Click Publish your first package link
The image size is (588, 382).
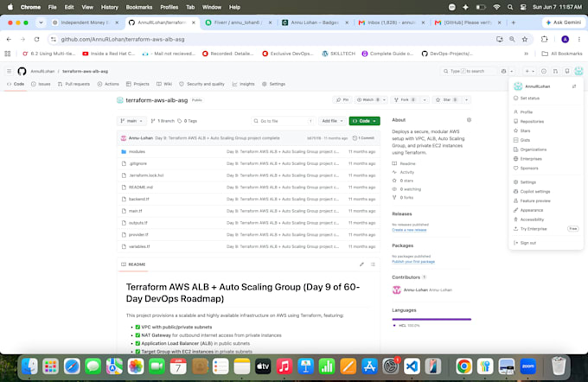[x=413, y=262]
